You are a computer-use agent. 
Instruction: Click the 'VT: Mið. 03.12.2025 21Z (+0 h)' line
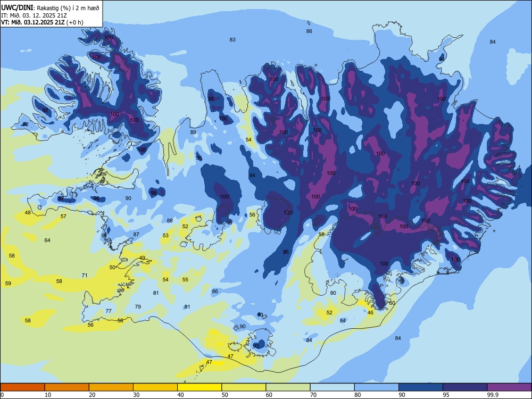click(x=42, y=22)
